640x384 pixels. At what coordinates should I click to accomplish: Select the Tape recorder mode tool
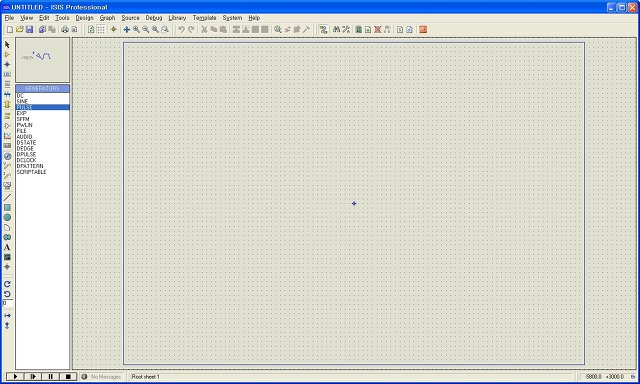[7, 146]
